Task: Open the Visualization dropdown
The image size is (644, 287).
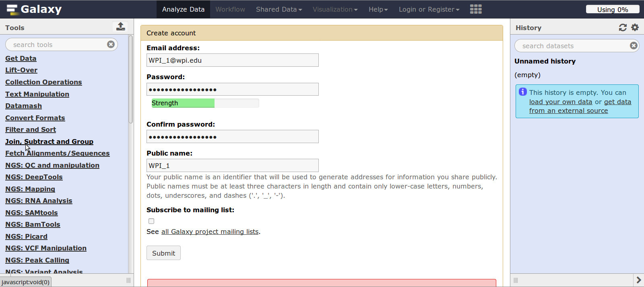Action: pyautogui.click(x=335, y=9)
